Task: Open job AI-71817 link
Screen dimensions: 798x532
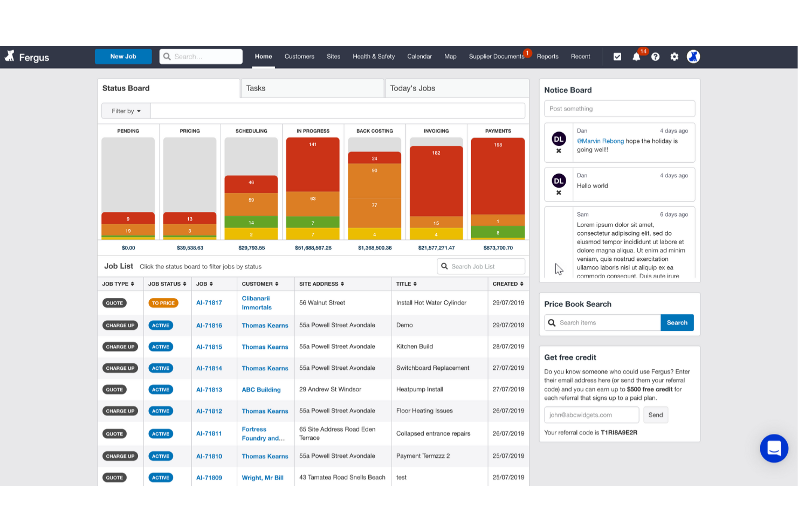Action: (209, 302)
